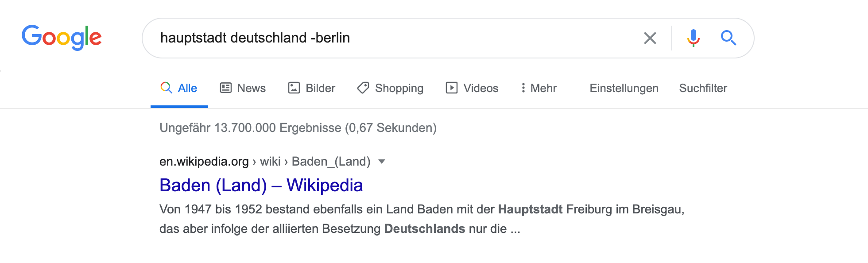Expand the Baden result options arrow
Image resolution: width=868 pixels, height=263 pixels.
click(x=382, y=162)
